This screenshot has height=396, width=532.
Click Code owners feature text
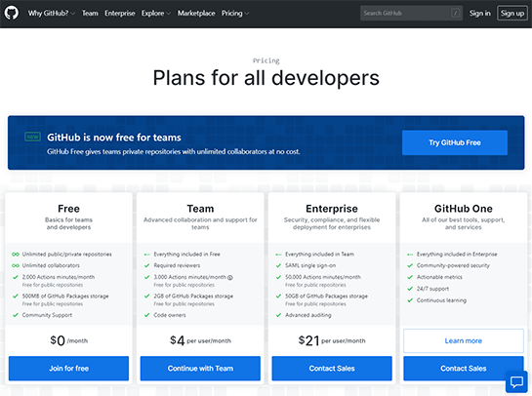170,315
